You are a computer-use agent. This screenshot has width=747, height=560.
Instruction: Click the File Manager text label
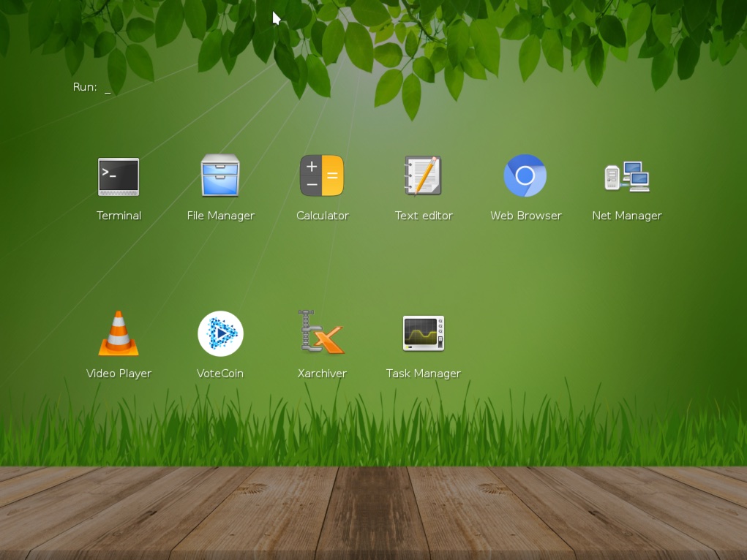tap(220, 216)
